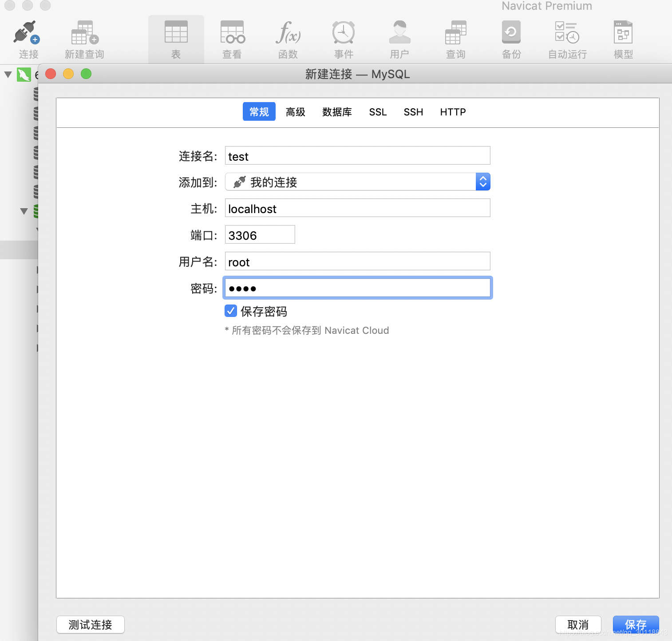Open the 添加到 我的连接 dropdown

[358, 182]
